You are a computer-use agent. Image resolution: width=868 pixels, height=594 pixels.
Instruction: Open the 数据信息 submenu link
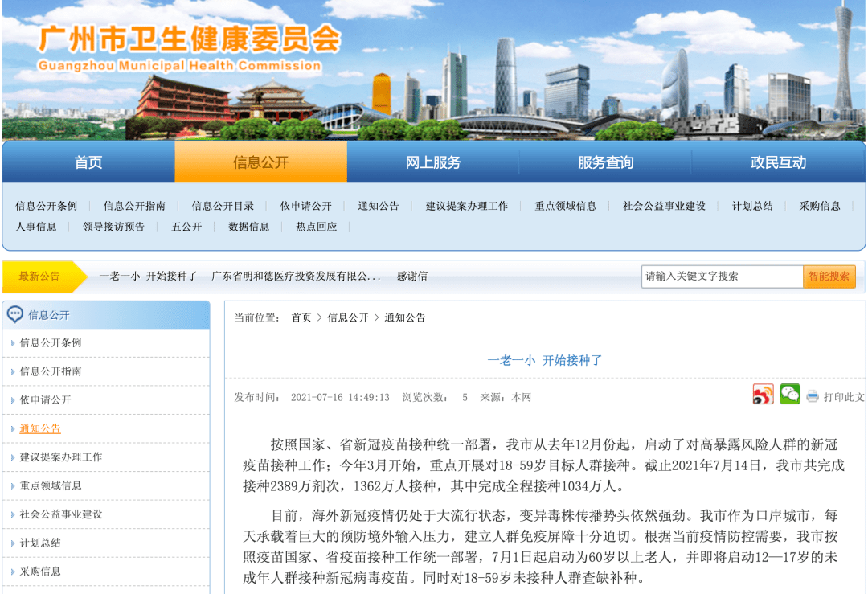coord(249,227)
